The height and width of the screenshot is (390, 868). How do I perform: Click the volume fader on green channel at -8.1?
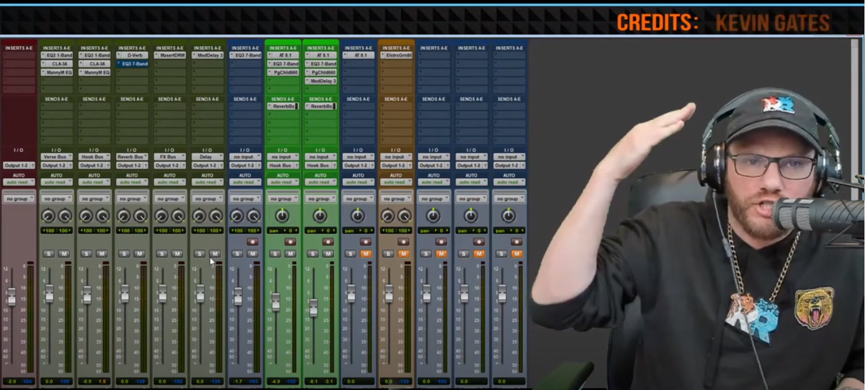click(314, 308)
